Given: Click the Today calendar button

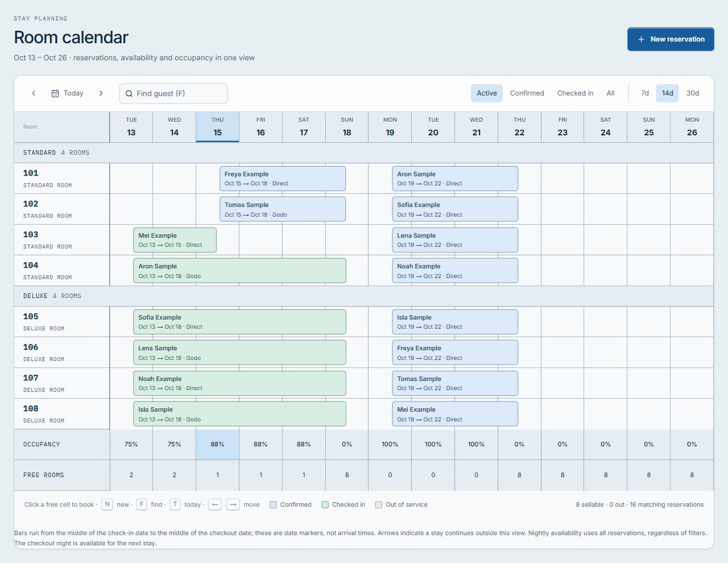Looking at the screenshot, I should 67,93.
